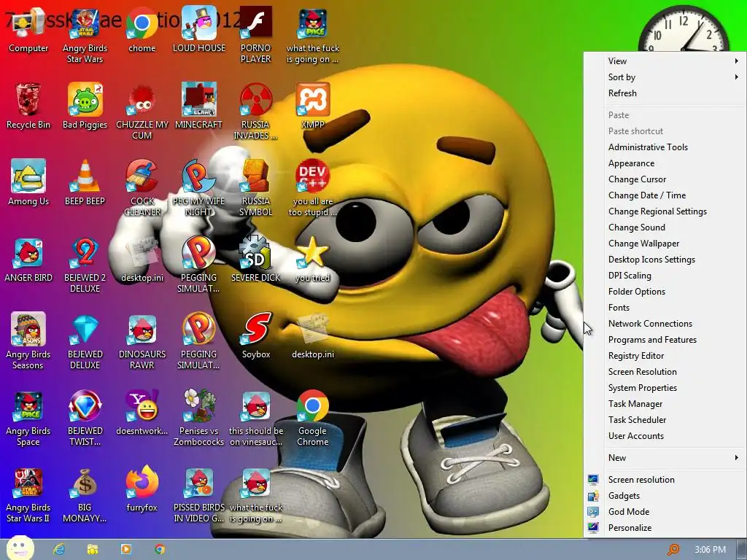Choose God Mode menu entry
This screenshot has width=747, height=560.
pyautogui.click(x=665, y=512)
